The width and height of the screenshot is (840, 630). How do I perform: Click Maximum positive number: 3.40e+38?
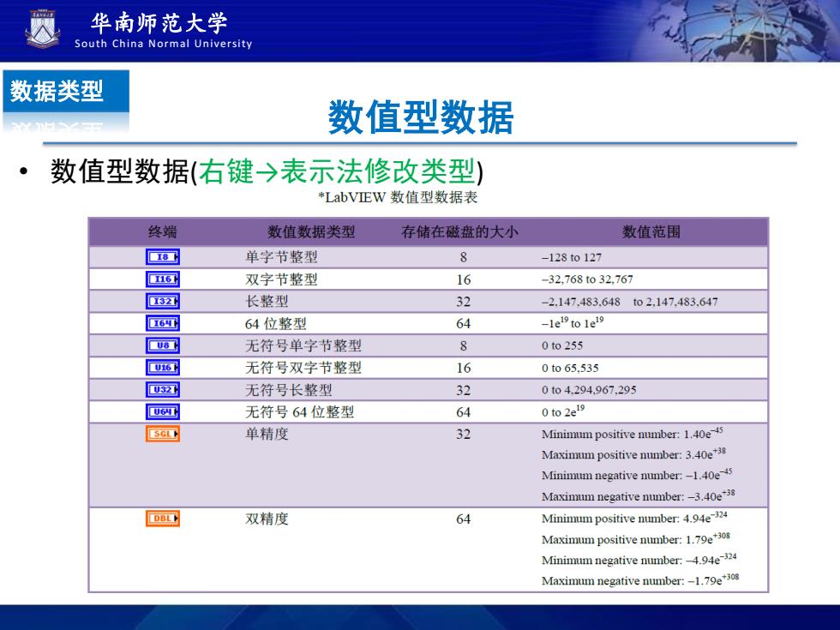click(633, 453)
